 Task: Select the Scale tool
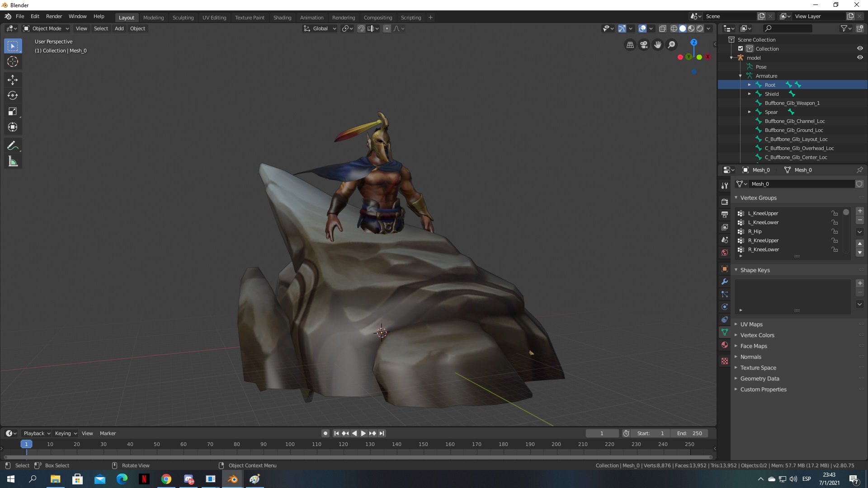(x=13, y=111)
